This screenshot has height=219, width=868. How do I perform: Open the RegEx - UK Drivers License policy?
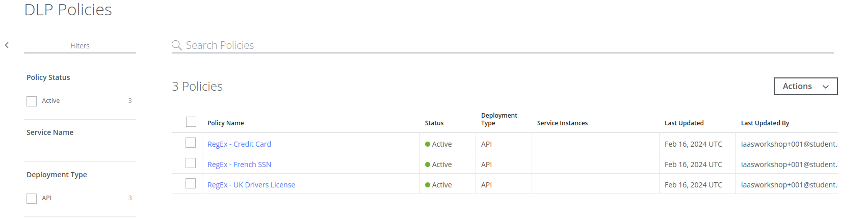coord(251,185)
